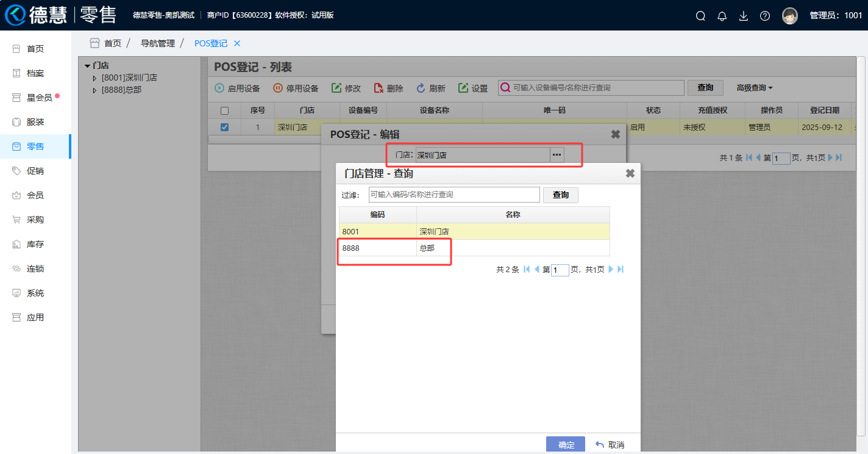The height and width of the screenshot is (454, 868).
Task: Click the 删除 delete toolbar button
Action: click(388, 88)
